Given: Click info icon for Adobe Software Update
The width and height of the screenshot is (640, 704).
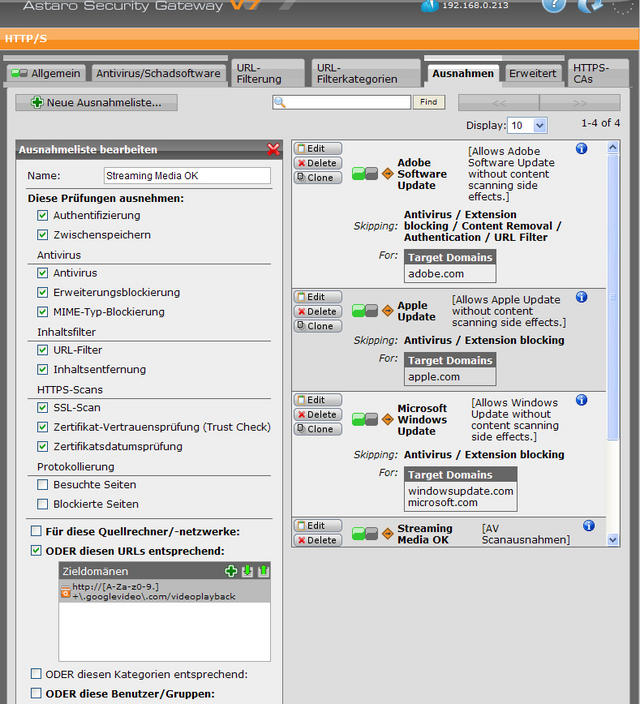Looking at the screenshot, I should click(x=582, y=149).
